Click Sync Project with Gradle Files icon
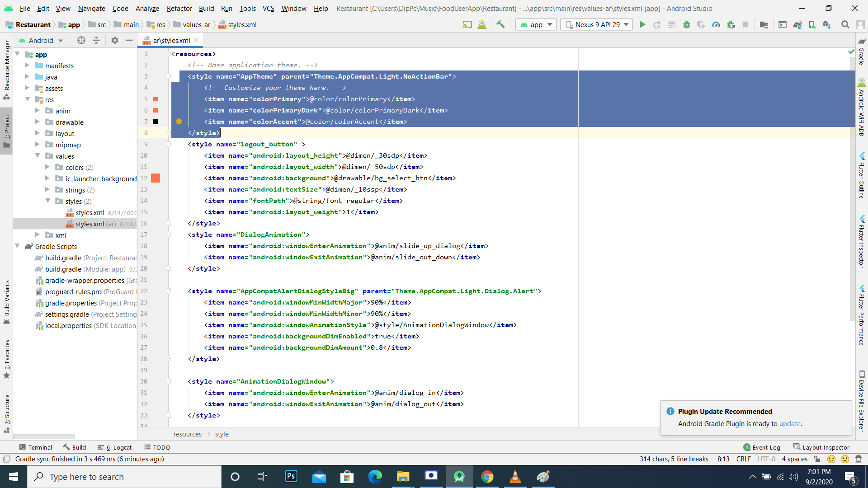The height and width of the screenshot is (488, 868). tap(797, 25)
